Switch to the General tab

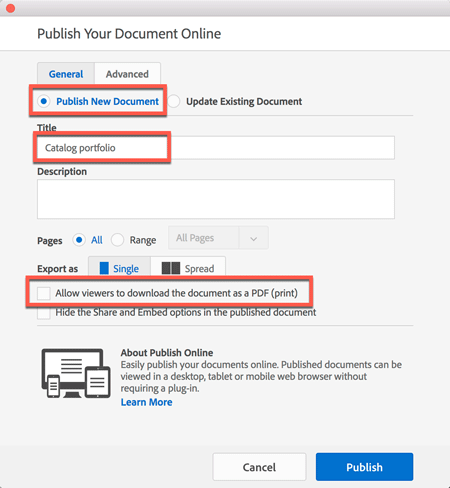point(66,74)
